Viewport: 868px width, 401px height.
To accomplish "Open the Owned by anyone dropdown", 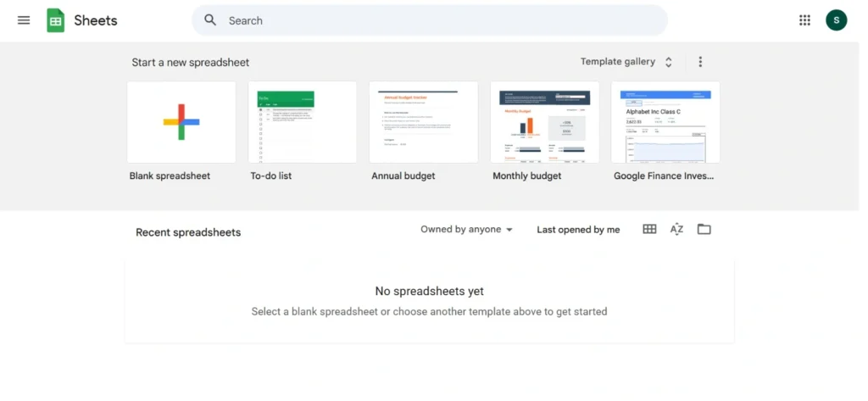I will 467,229.
